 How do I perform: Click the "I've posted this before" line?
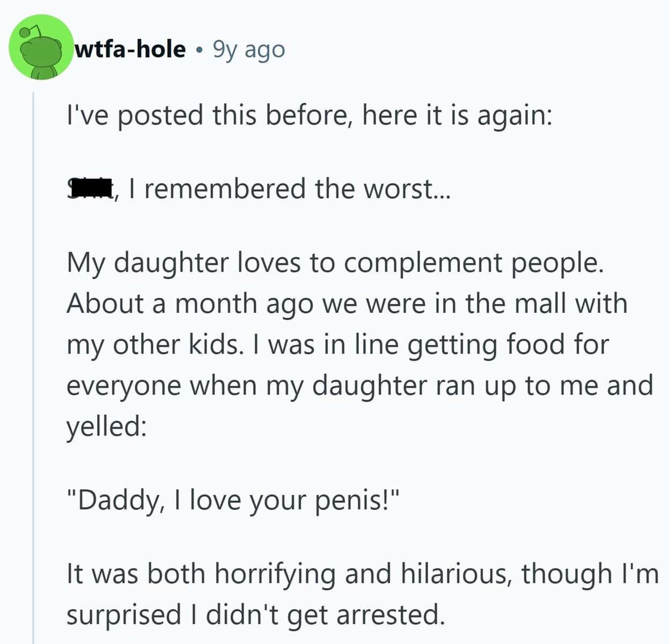[309, 115]
